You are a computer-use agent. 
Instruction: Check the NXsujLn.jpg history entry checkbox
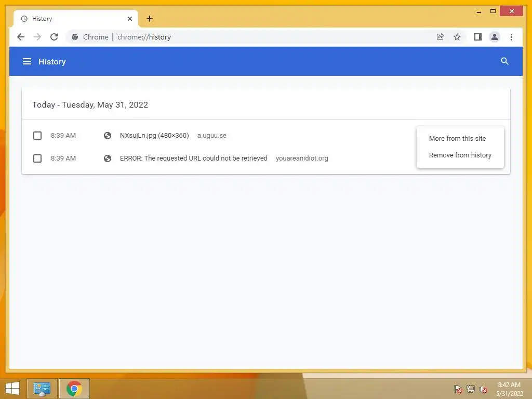point(37,136)
